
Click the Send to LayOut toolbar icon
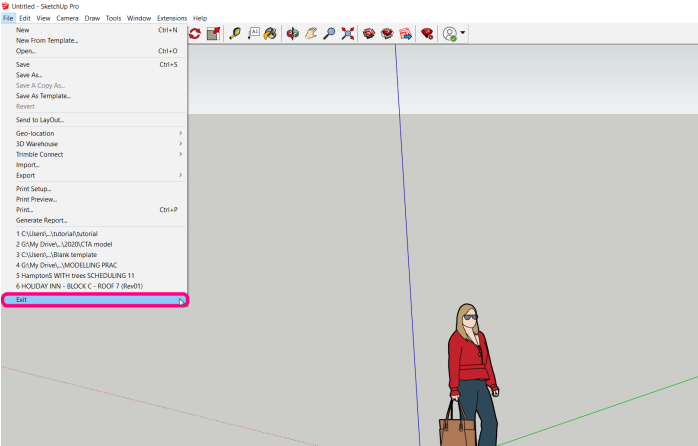(x=405, y=33)
